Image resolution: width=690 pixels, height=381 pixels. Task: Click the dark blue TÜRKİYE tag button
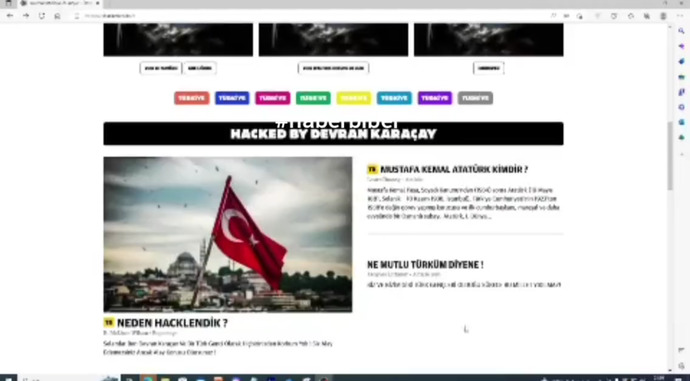click(x=232, y=98)
